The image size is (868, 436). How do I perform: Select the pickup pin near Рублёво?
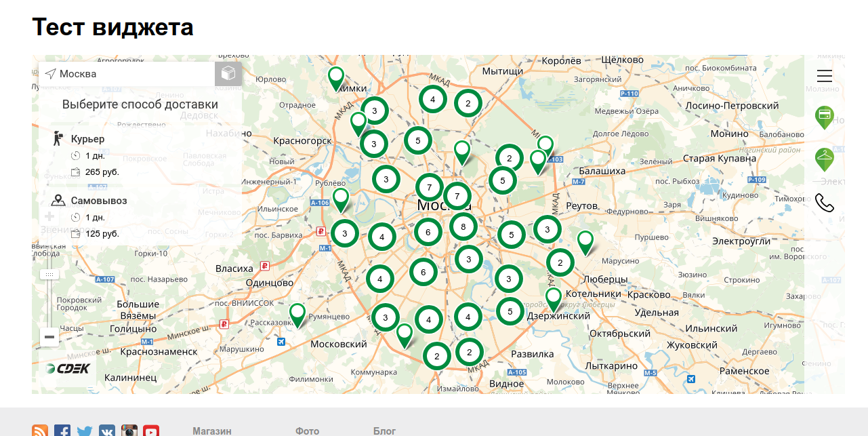click(x=341, y=200)
